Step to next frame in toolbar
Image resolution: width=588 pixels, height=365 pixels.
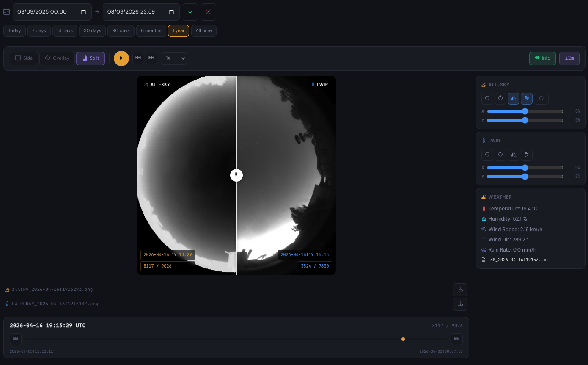click(x=151, y=58)
